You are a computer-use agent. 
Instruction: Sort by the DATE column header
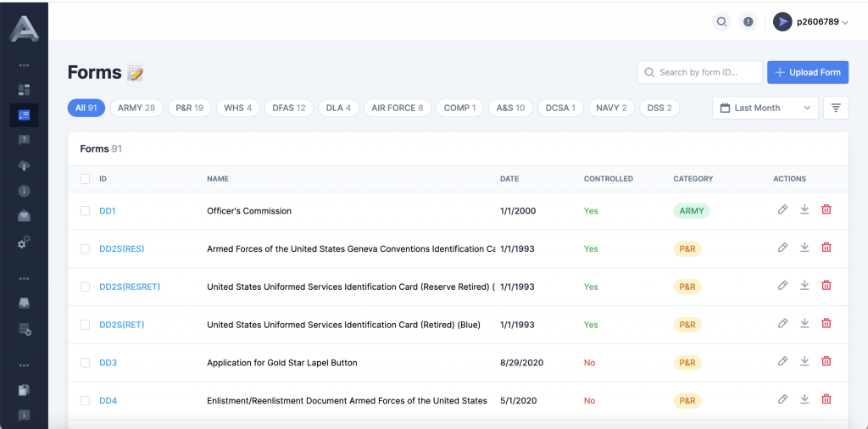tap(509, 179)
